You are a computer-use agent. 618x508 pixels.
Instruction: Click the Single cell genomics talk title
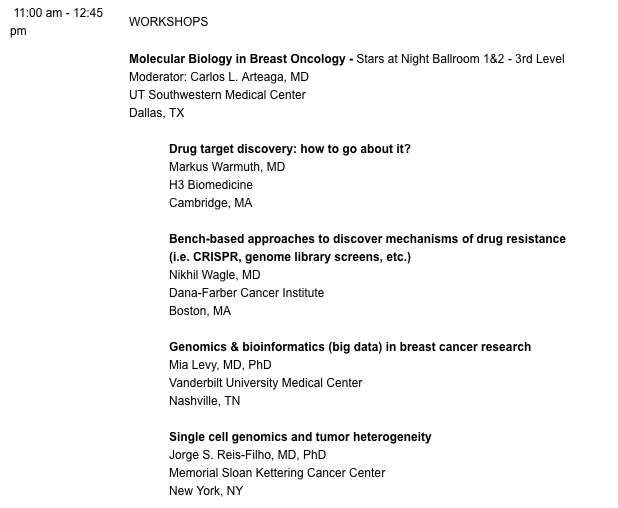point(300,437)
